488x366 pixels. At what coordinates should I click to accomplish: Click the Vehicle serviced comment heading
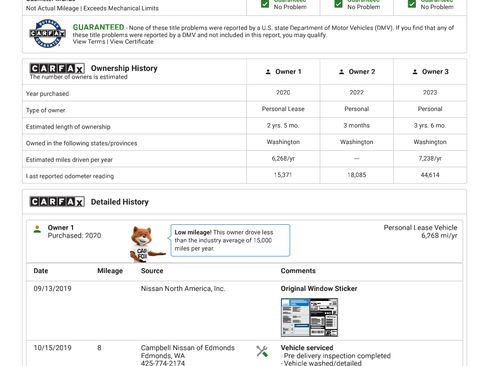tap(307, 348)
